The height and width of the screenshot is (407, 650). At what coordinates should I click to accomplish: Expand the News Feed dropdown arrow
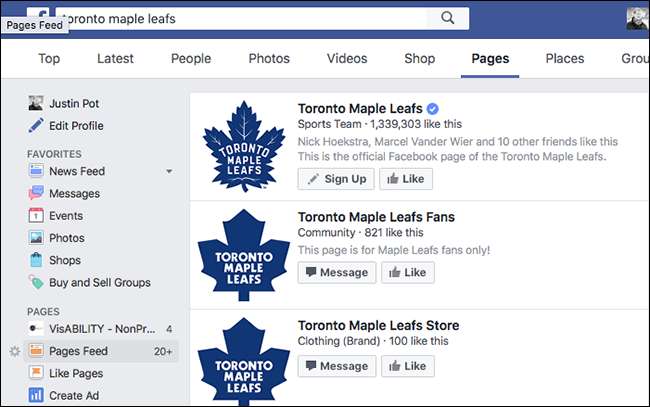[x=169, y=172]
